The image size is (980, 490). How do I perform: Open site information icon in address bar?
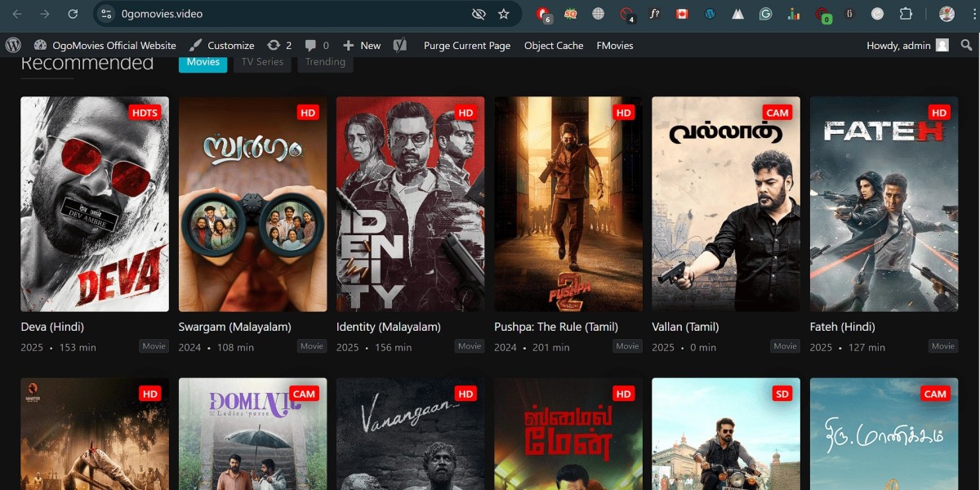[x=106, y=14]
